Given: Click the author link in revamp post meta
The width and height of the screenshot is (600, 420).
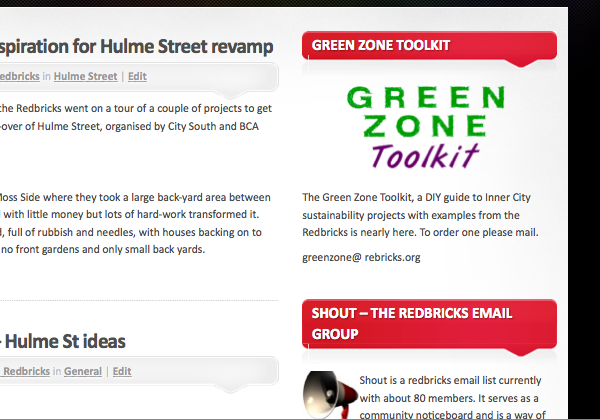Looking at the screenshot, I should click(x=19, y=76).
